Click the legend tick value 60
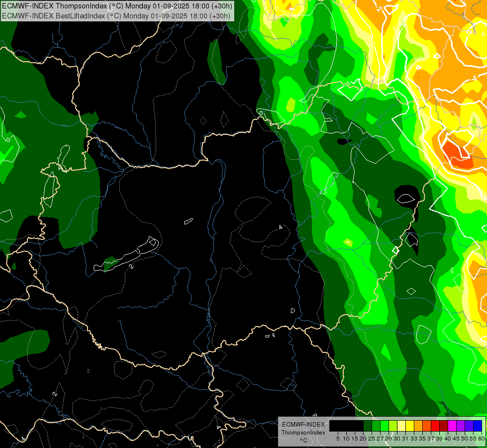Screen dimensions: 487x448 482,439
